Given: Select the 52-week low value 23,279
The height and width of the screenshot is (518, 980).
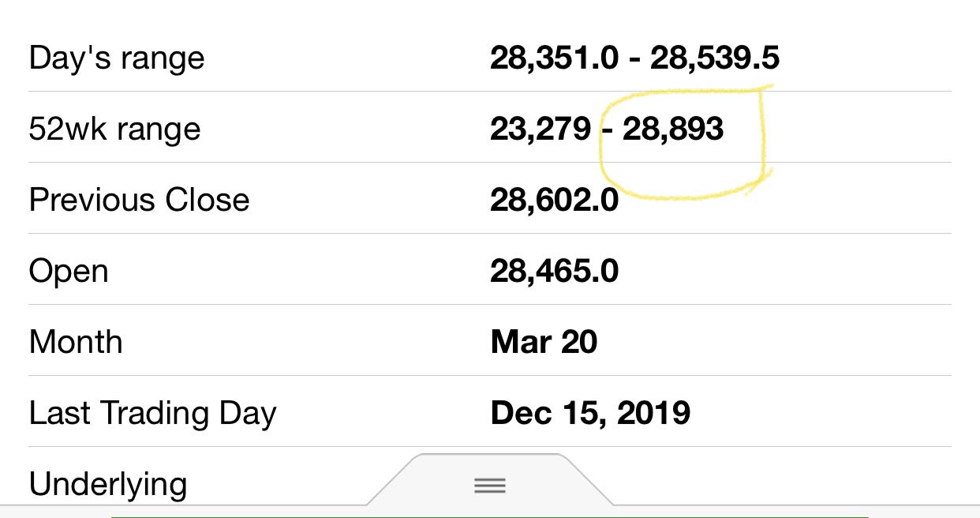Looking at the screenshot, I should pyautogui.click(x=540, y=129).
